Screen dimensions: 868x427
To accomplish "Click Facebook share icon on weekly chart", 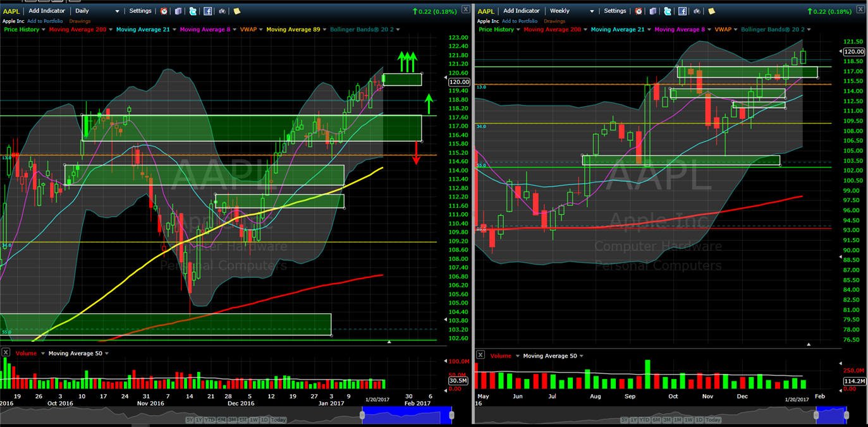I will coord(682,11).
